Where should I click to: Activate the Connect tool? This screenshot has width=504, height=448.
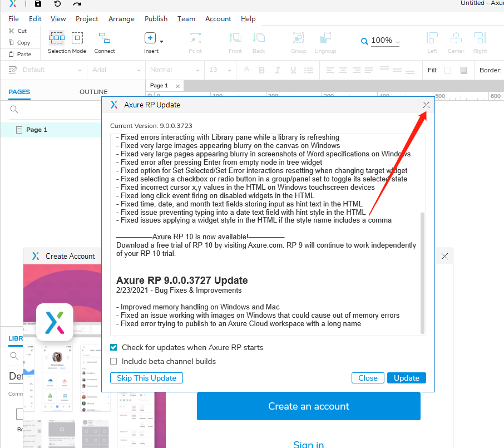coord(104,39)
